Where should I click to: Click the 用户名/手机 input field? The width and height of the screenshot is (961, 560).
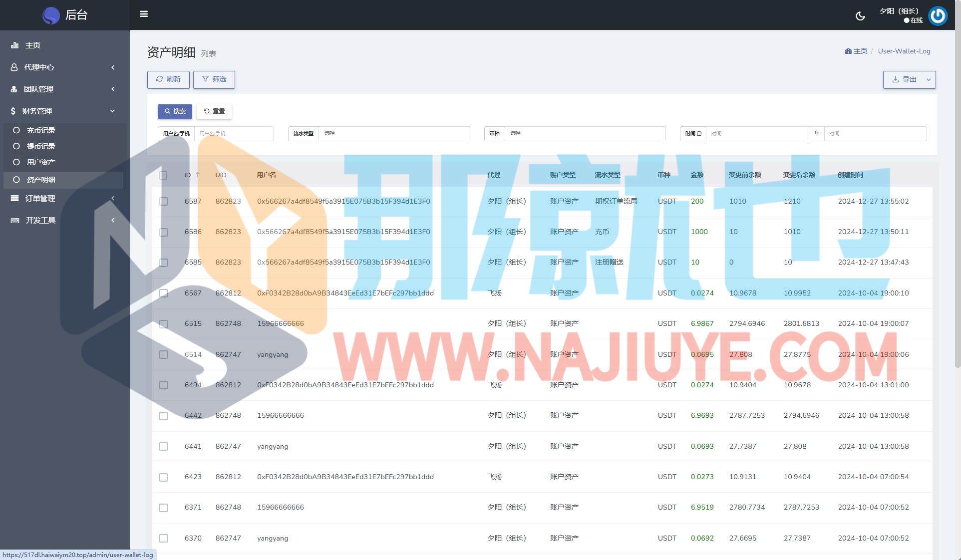coord(233,133)
